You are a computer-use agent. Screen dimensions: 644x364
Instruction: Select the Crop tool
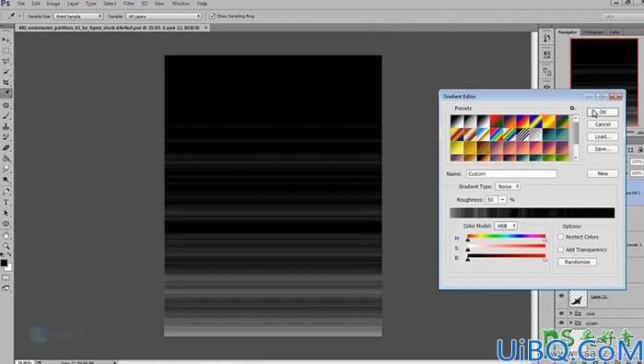(x=6, y=82)
